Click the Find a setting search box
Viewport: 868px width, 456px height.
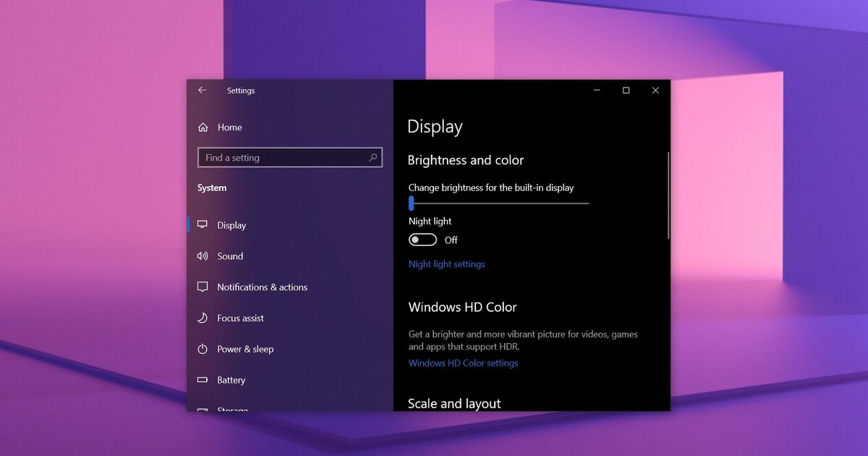[289, 158]
